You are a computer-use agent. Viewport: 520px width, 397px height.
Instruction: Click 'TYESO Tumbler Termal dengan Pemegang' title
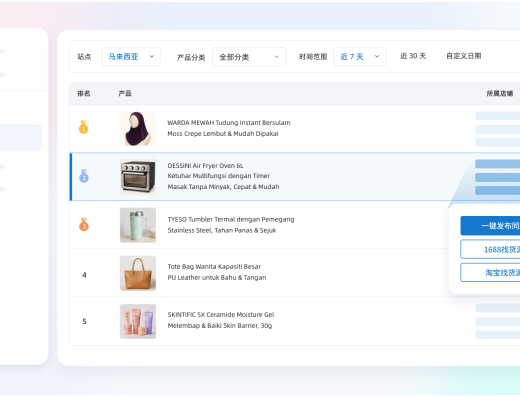coord(231,219)
